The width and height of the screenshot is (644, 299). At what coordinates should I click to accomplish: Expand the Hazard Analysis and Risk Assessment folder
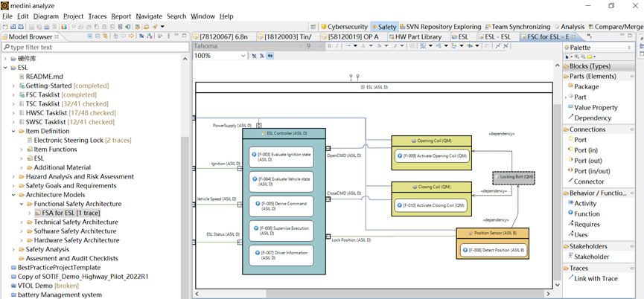point(13,177)
